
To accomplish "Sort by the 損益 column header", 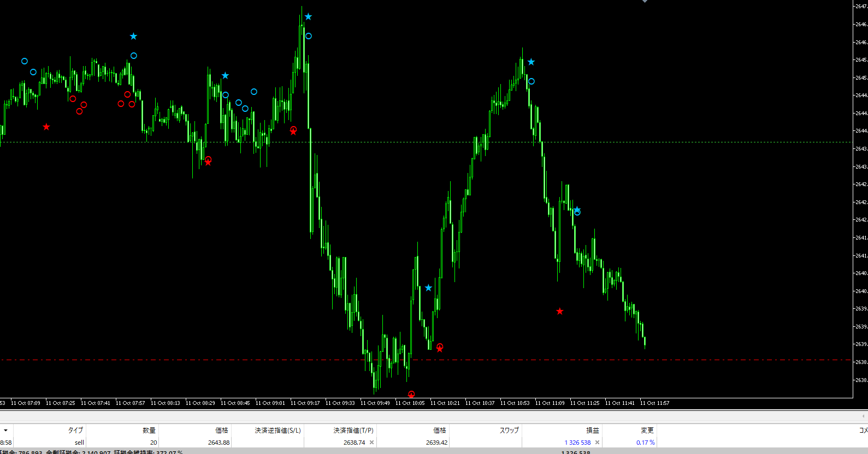I will click(593, 431).
